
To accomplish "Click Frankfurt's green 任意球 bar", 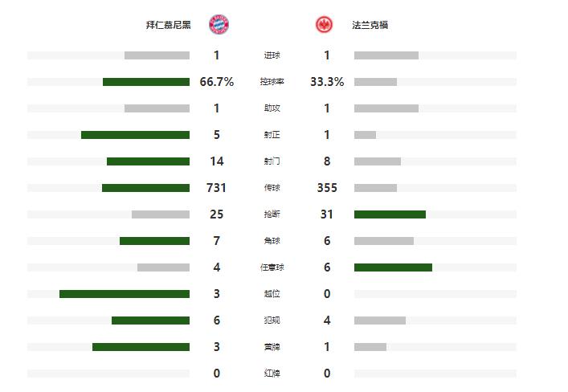I will click(x=393, y=267).
